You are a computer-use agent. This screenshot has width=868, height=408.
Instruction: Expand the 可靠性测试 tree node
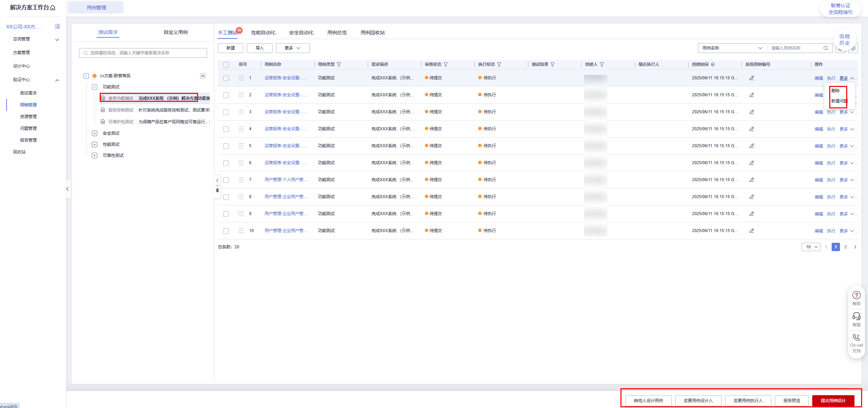95,156
